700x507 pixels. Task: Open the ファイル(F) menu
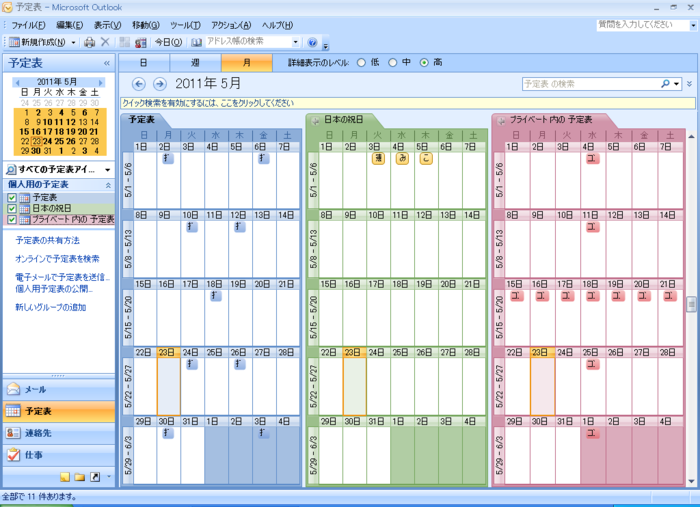point(28,25)
